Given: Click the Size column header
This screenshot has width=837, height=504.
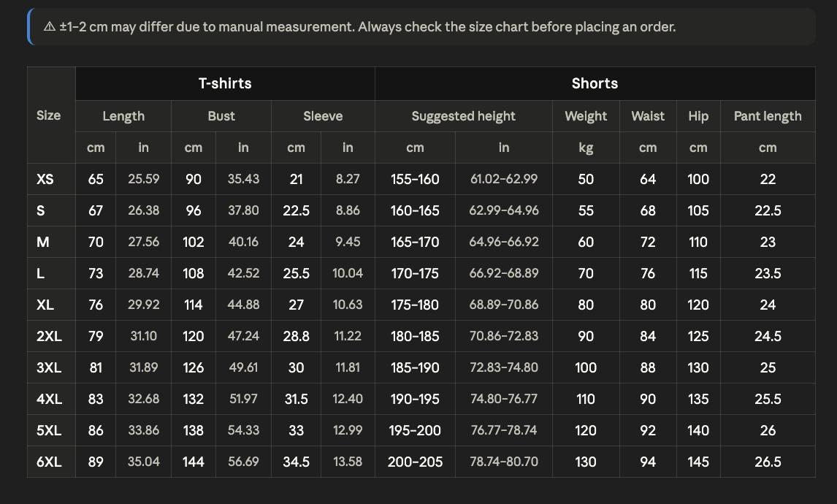Looking at the screenshot, I should pyautogui.click(x=49, y=115).
